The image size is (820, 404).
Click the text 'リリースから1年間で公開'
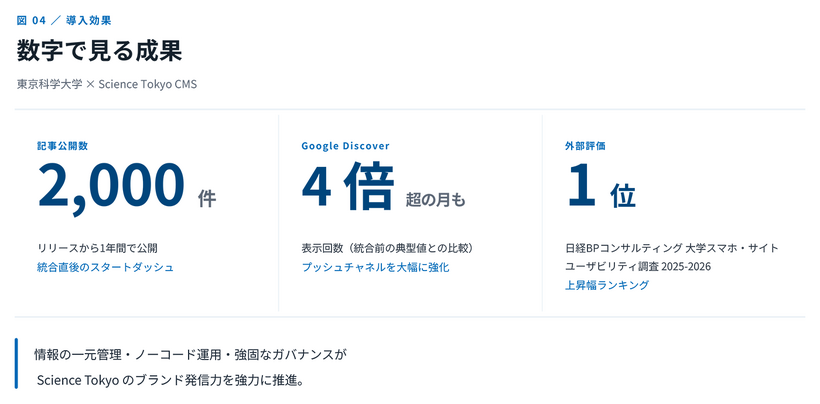[x=97, y=248]
